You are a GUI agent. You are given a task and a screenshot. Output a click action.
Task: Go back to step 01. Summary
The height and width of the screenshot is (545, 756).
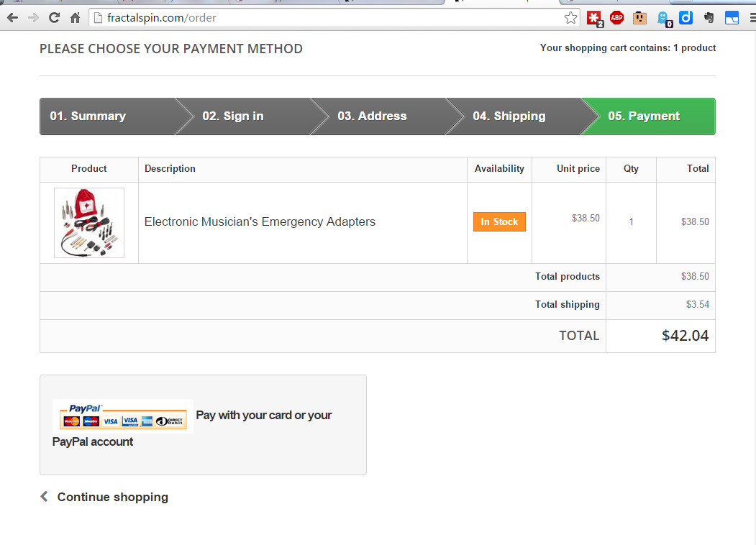click(x=88, y=116)
